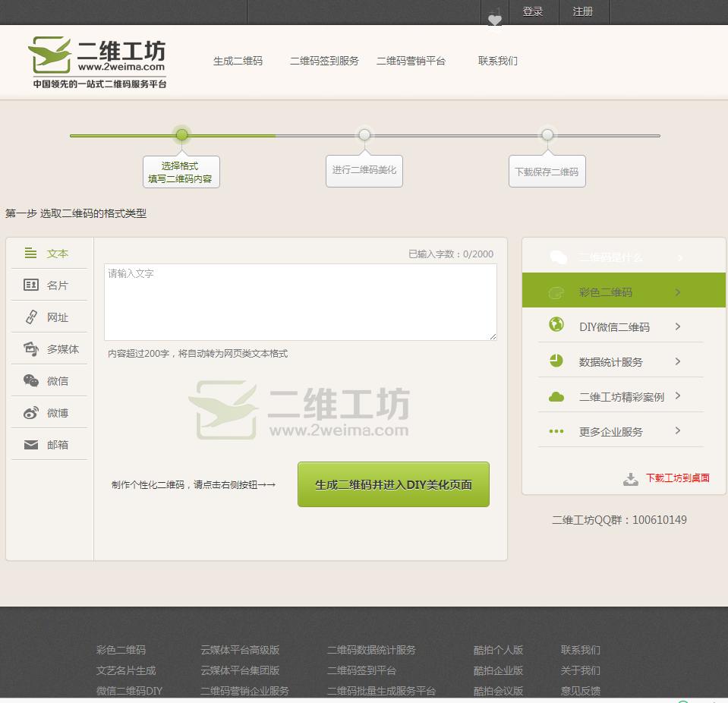
Task: Expand the 更多企业服务 chevron arrow
Action: (x=678, y=430)
